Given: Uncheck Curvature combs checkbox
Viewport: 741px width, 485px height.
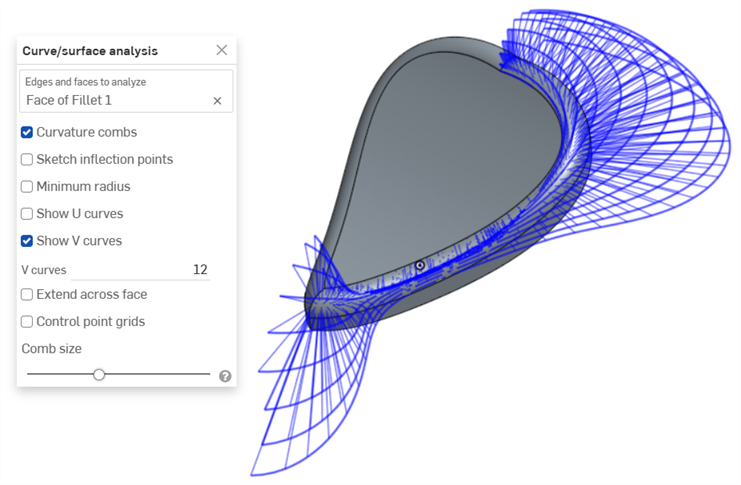Looking at the screenshot, I should coord(27,132).
